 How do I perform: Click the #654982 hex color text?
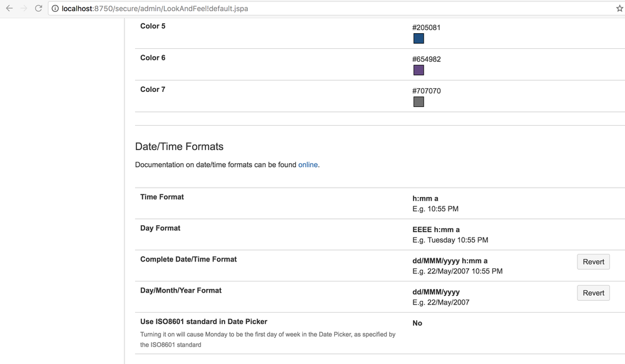[x=426, y=59]
